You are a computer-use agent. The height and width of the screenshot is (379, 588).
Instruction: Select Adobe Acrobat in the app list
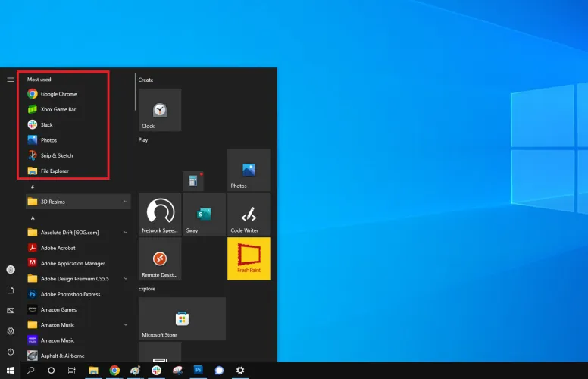click(58, 248)
